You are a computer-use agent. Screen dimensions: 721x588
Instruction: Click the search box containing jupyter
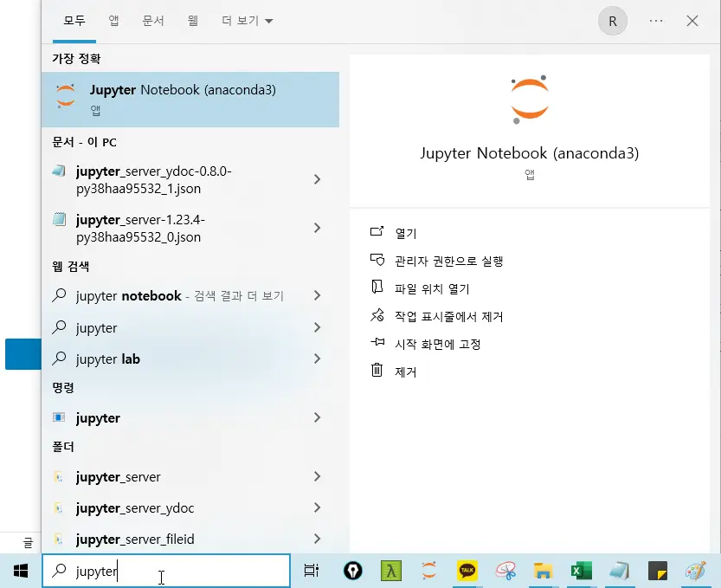click(166, 571)
